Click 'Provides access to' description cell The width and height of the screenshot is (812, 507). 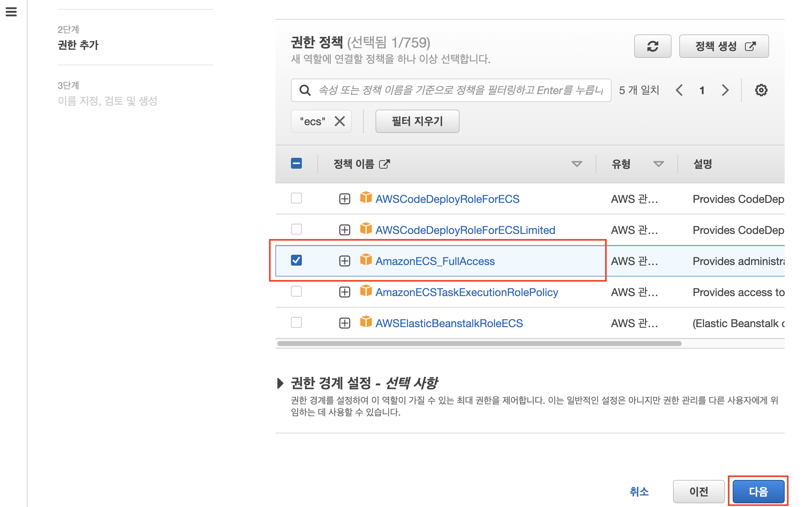coord(738,292)
